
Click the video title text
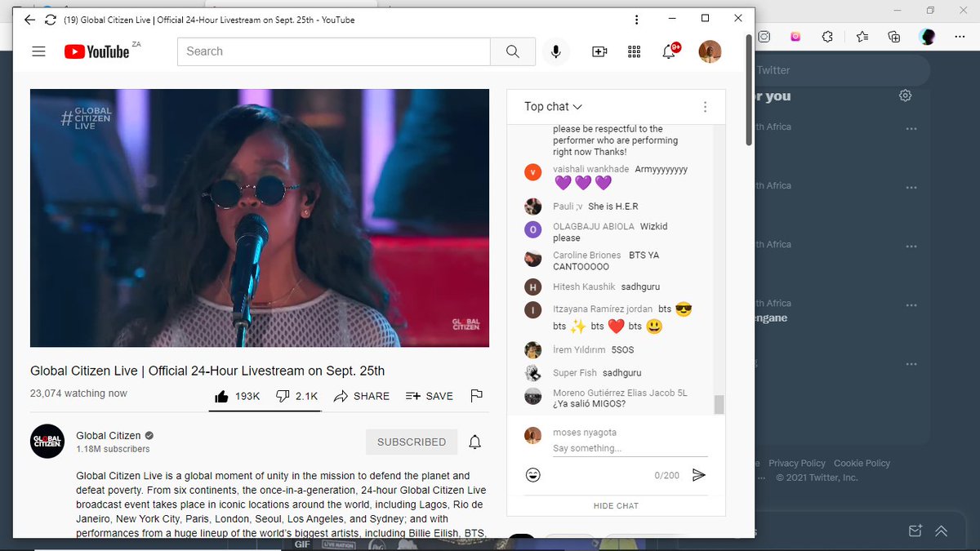click(207, 371)
